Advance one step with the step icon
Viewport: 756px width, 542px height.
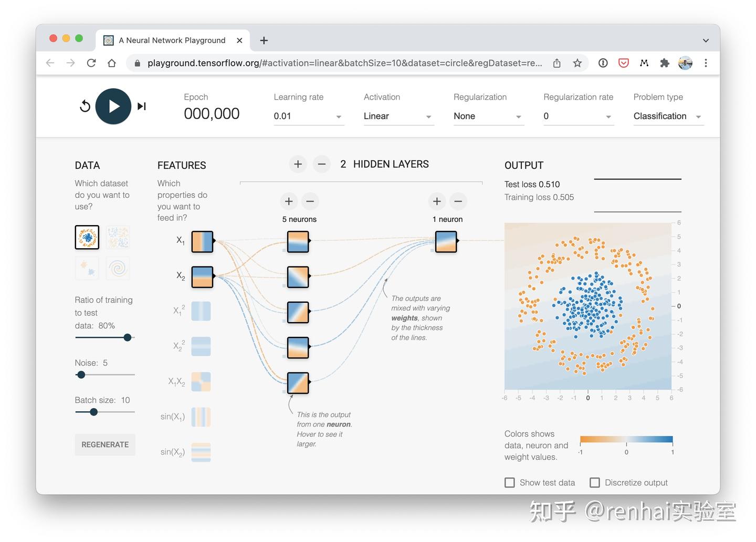point(141,107)
